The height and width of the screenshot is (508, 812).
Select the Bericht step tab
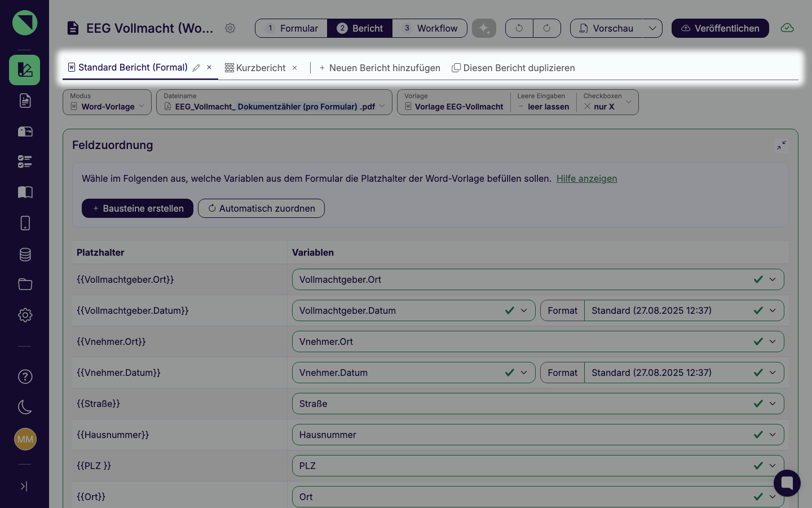(360, 28)
